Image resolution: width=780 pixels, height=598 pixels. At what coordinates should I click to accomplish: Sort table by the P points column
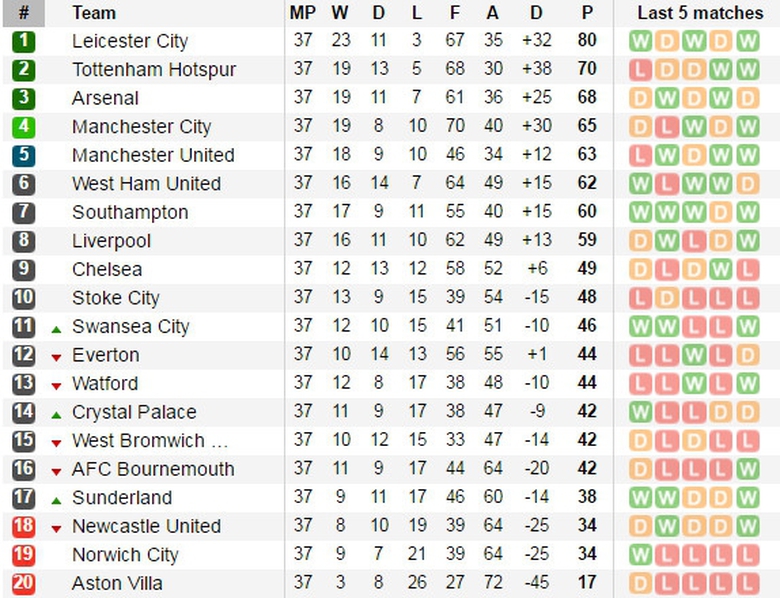coord(587,13)
